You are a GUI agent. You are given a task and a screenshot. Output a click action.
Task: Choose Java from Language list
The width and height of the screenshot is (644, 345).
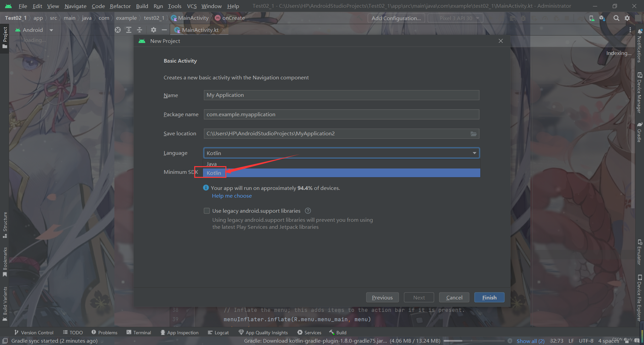click(x=341, y=164)
